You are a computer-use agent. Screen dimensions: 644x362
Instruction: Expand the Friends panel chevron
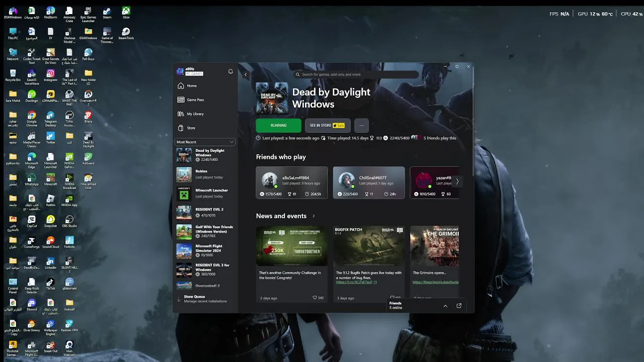pyautogui.click(x=445, y=306)
